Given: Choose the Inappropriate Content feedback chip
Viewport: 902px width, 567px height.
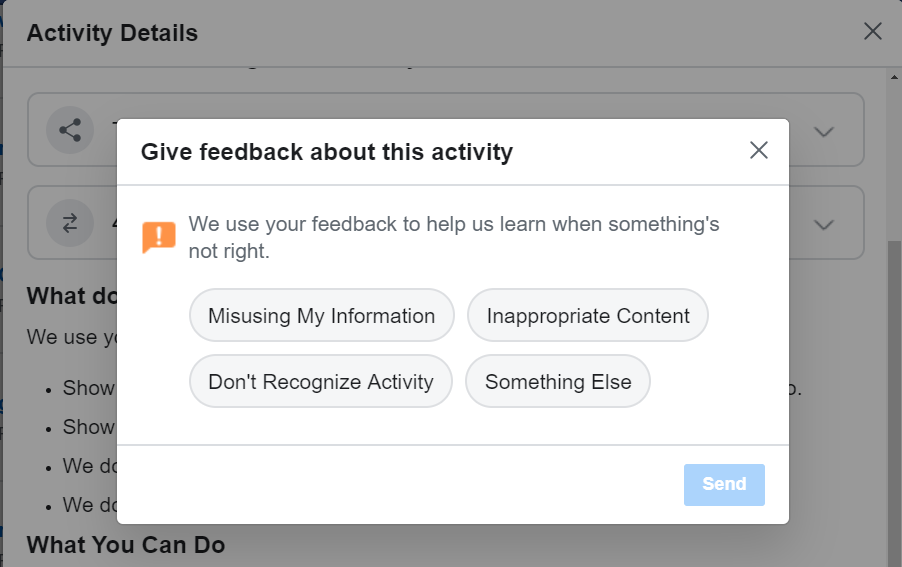Looking at the screenshot, I should click(588, 316).
